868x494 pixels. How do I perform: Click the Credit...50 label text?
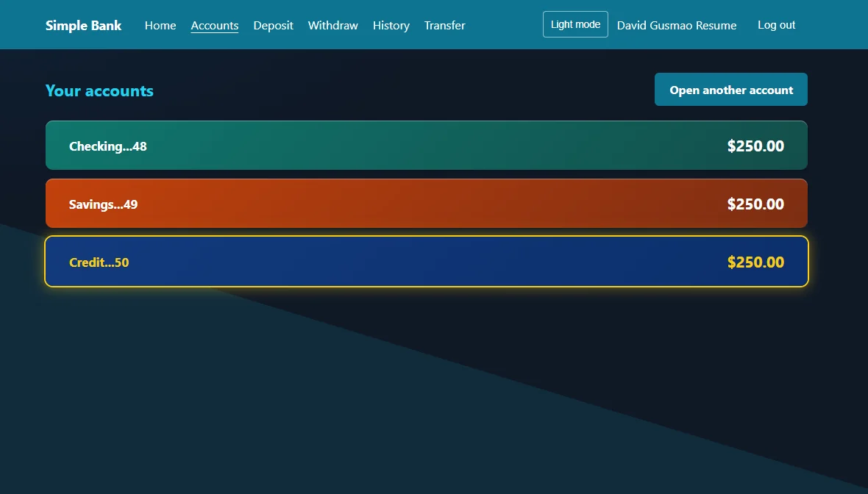(x=99, y=262)
